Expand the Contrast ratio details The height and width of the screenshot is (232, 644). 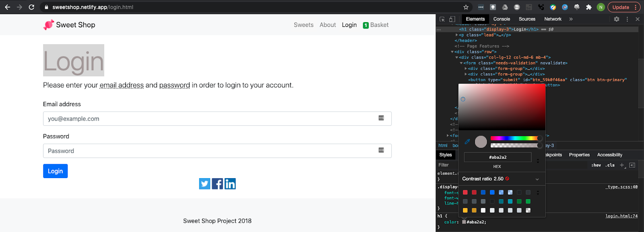pyautogui.click(x=537, y=179)
